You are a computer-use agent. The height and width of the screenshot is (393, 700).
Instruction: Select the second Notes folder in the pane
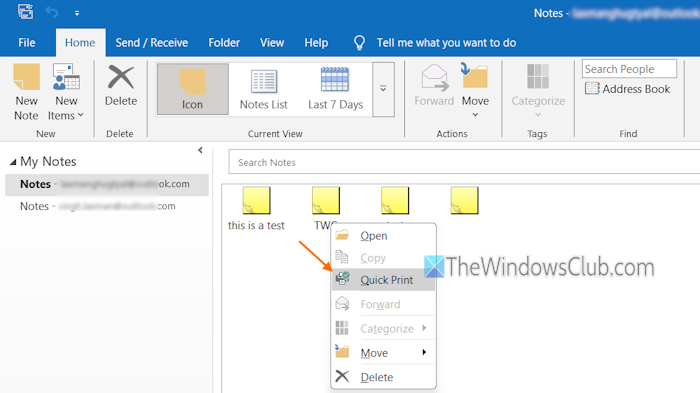(107, 206)
